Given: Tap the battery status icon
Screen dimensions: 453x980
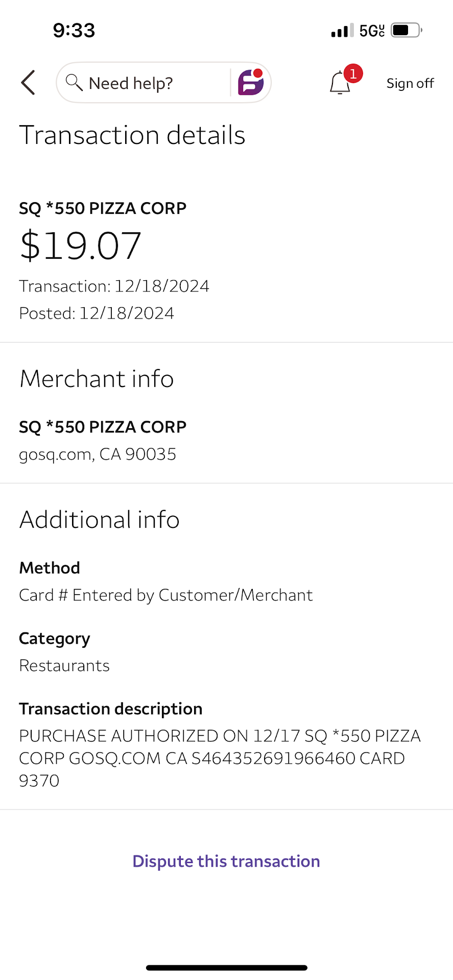Looking at the screenshot, I should tap(406, 30).
